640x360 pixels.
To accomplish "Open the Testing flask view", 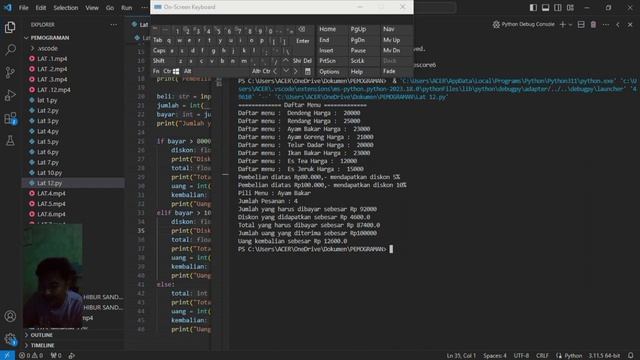I will pos(10,141).
